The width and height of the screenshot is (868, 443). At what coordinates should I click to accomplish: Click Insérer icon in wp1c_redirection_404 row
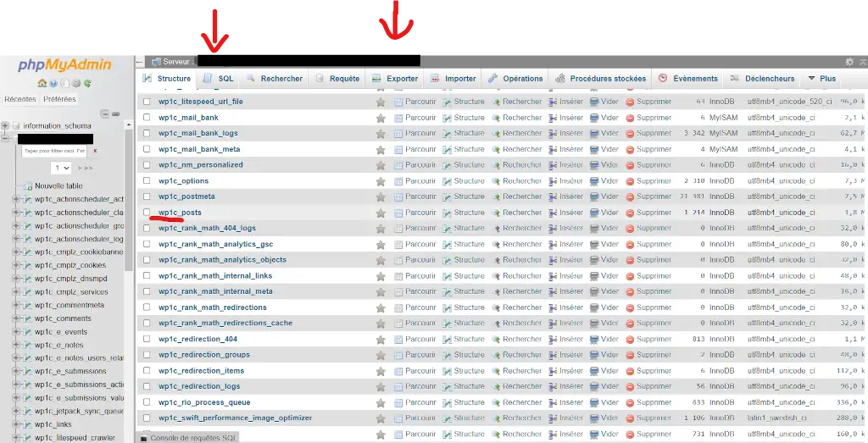point(553,340)
